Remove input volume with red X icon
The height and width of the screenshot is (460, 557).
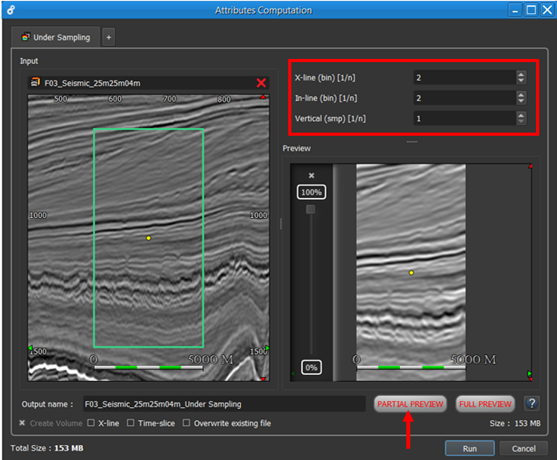point(261,83)
